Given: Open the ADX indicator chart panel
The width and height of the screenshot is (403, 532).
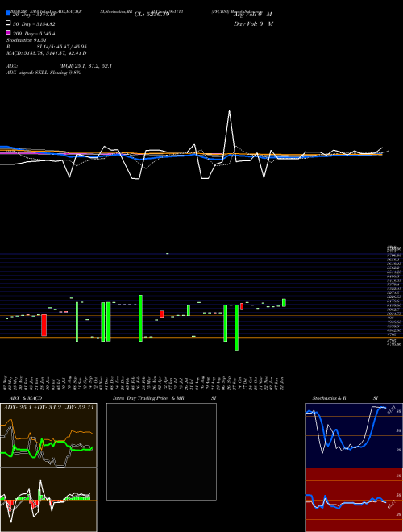Looking at the screenshot, I should click(x=48, y=435).
